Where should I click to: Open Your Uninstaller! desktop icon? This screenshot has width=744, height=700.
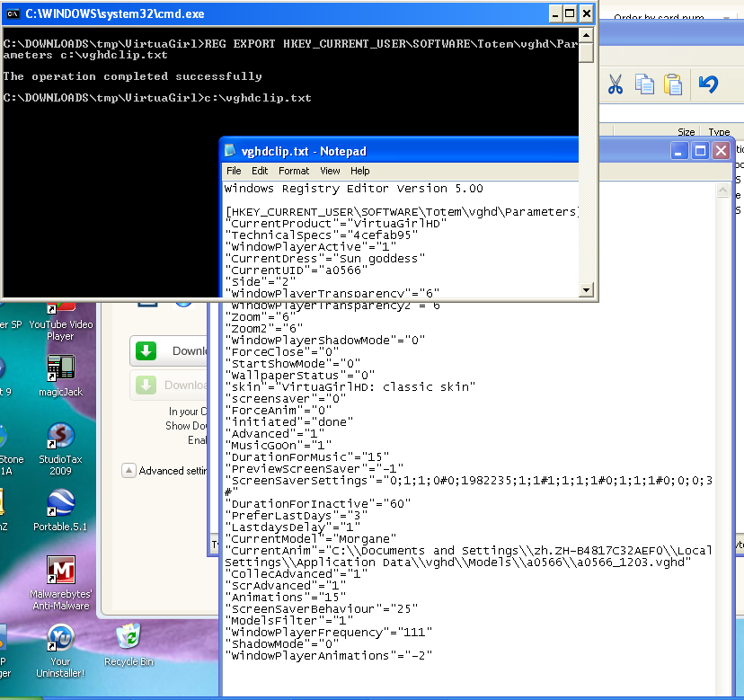tap(60, 651)
